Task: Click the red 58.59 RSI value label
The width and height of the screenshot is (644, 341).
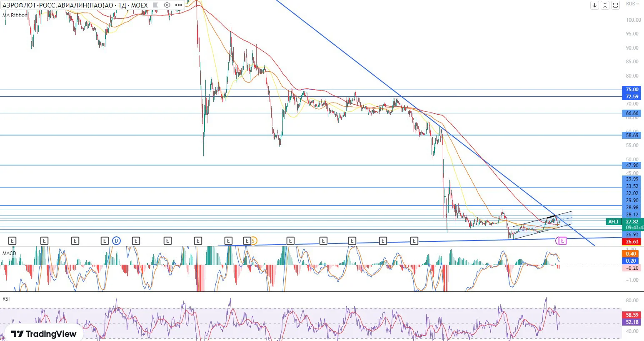Action: point(632,315)
